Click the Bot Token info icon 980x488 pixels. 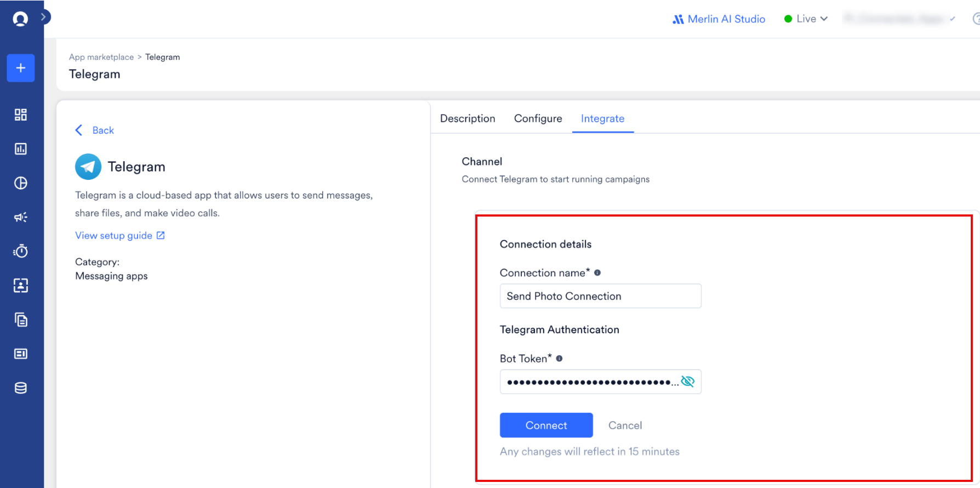(x=559, y=359)
